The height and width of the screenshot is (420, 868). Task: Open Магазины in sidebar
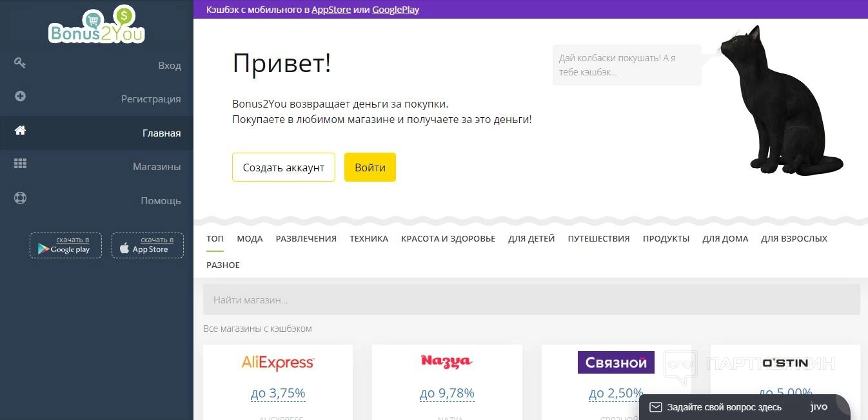[x=97, y=167]
